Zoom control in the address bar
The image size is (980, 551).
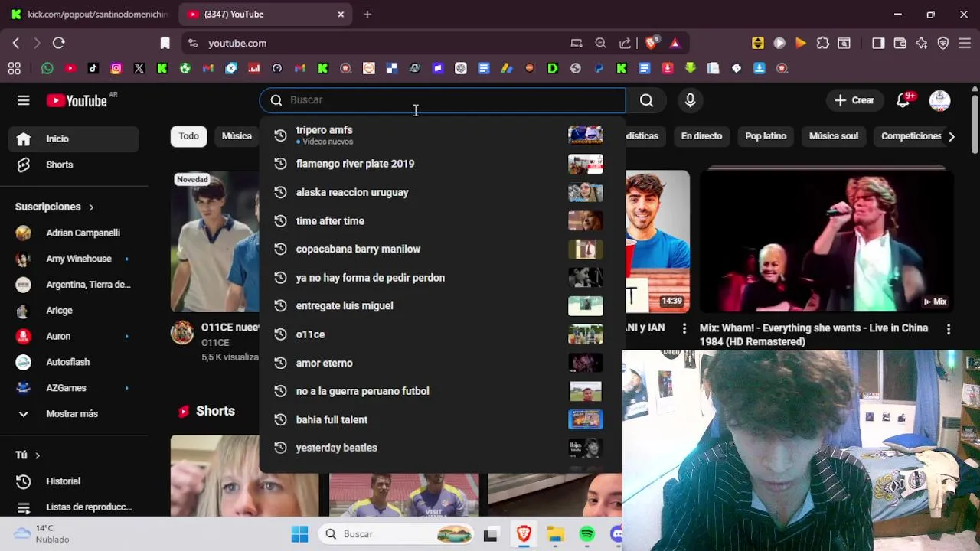(601, 44)
